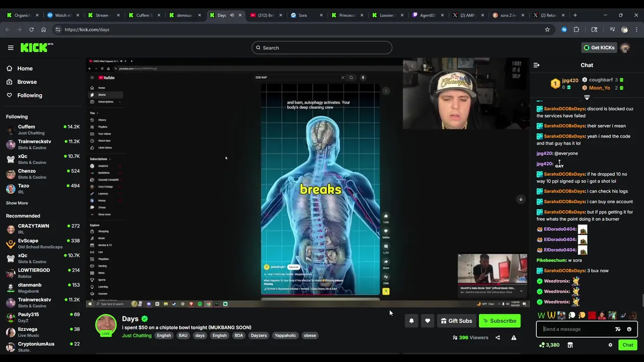The height and width of the screenshot is (362, 644).
Task: Click the Yappaholic stream tag
Action: 285,335
